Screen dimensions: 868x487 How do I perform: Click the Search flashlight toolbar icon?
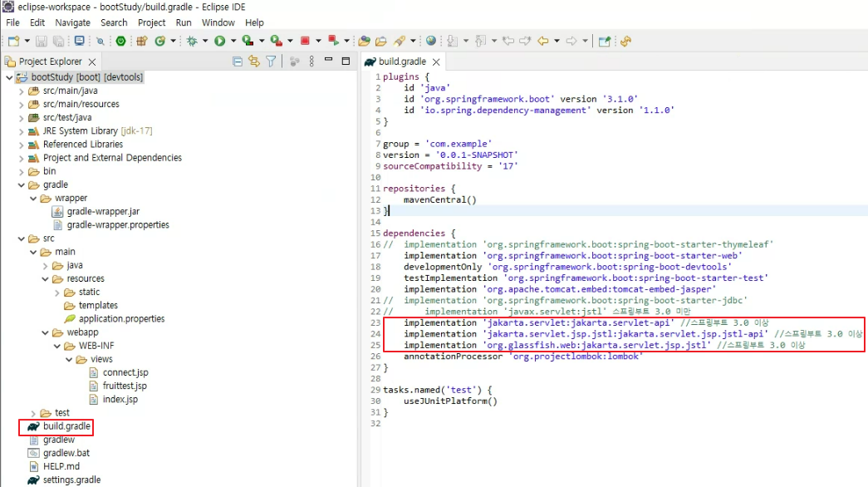[400, 41]
